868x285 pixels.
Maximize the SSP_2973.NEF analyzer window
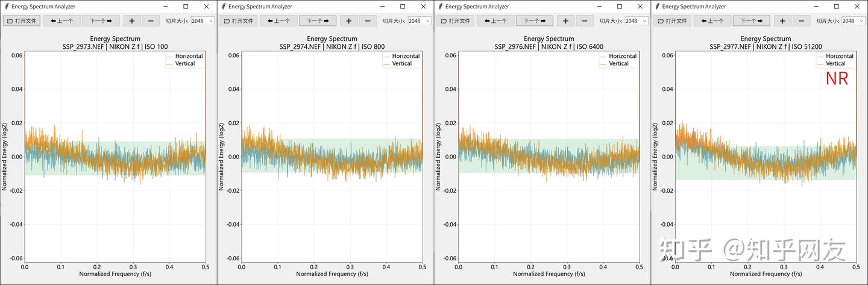point(186,7)
